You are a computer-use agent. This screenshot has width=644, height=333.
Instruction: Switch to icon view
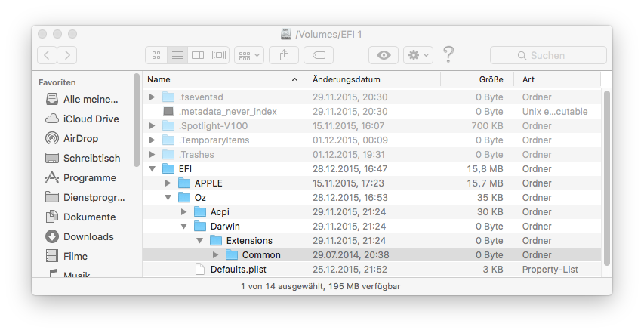(x=156, y=55)
